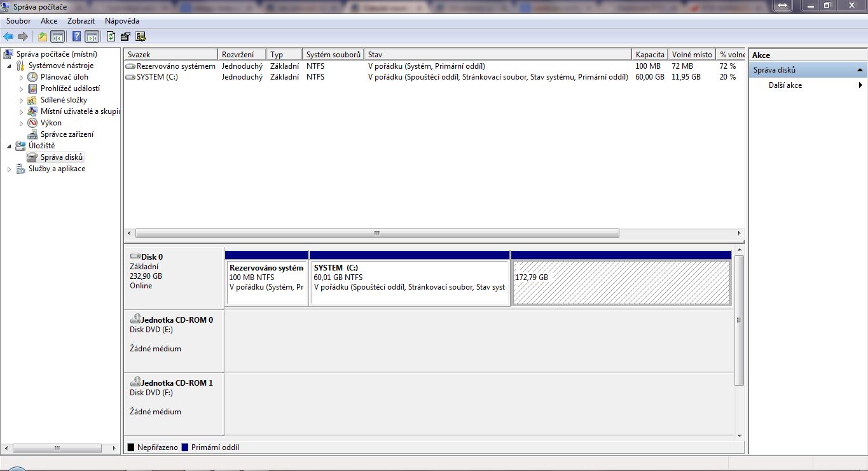868x471 pixels.
Task: Toggle the show/hide console tree button
Action: coord(58,36)
